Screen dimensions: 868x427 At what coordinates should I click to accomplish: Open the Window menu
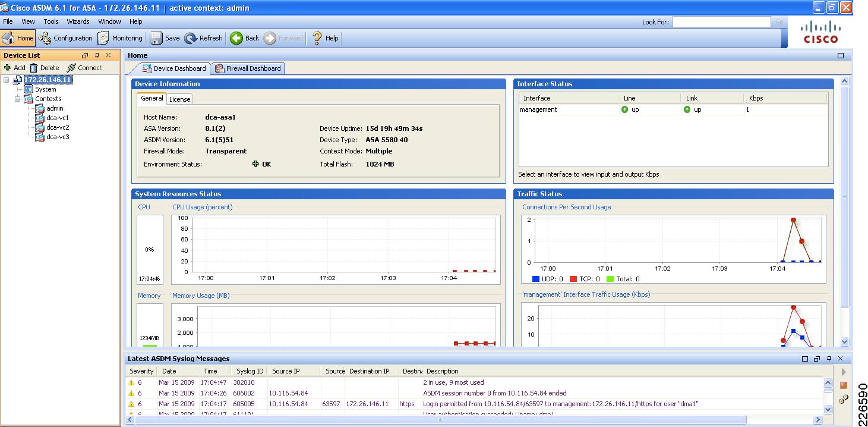coord(109,21)
